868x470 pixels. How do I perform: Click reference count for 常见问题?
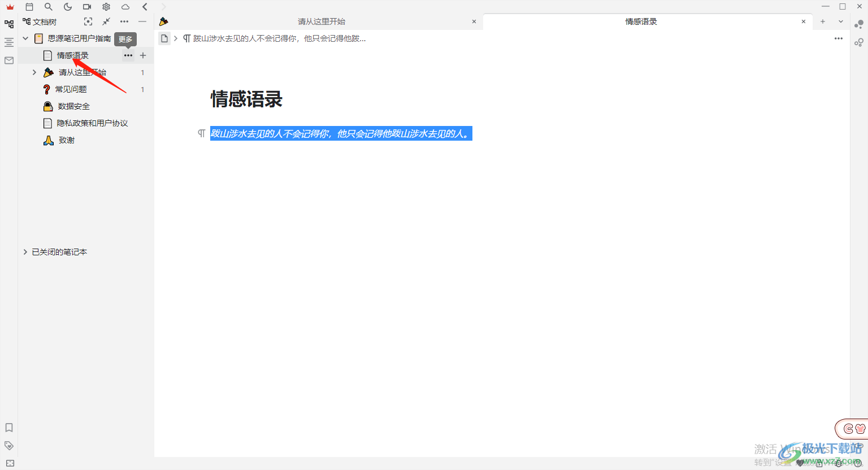pos(142,89)
